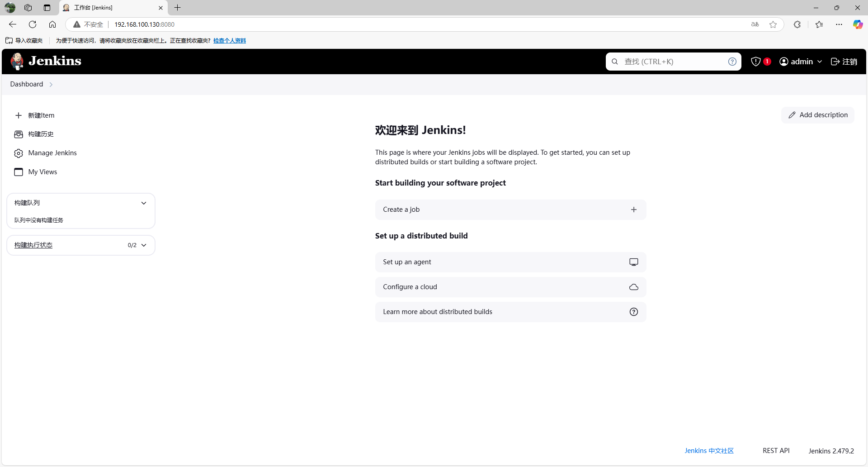The height and width of the screenshot is (467, 868).
Task: Open the REST API link
Action: coord(776,451)
